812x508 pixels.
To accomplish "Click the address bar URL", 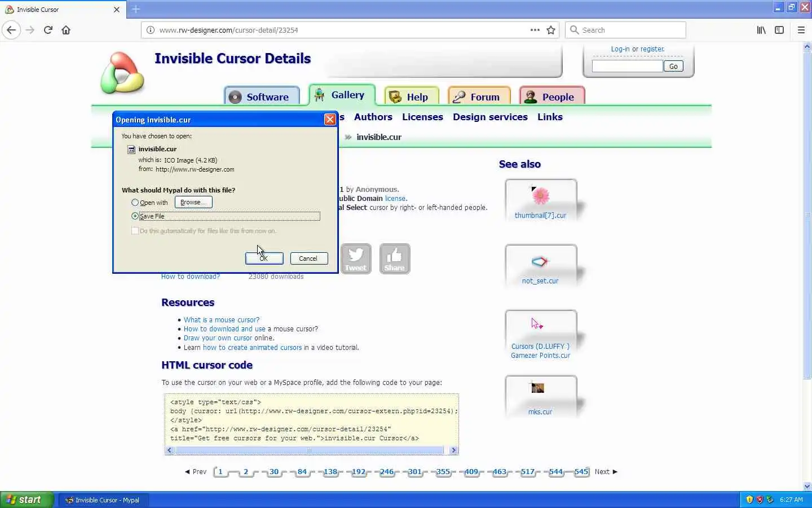I will [x=228, y=30].
